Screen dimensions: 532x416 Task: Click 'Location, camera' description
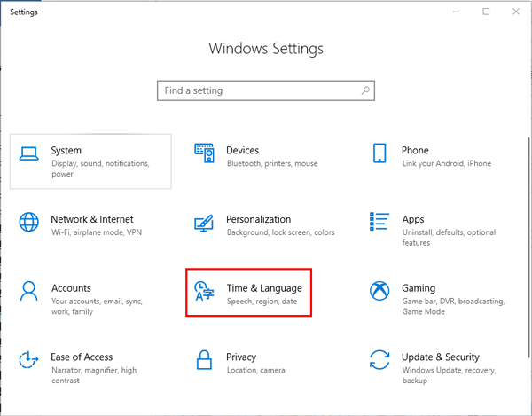click(256, 370)
